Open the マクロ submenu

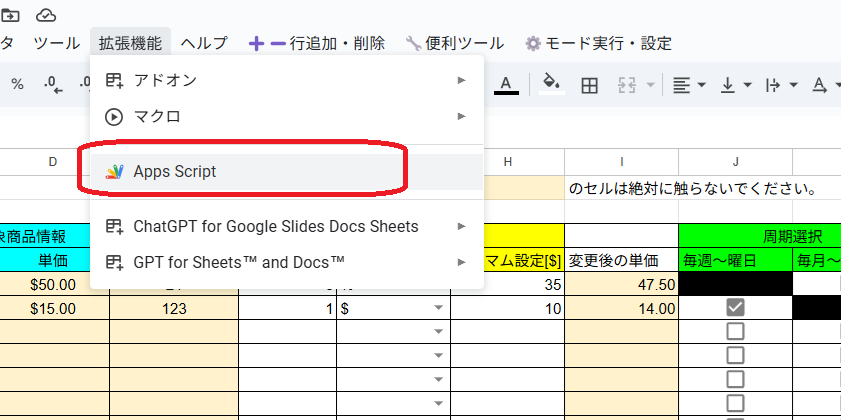point(287,116)
